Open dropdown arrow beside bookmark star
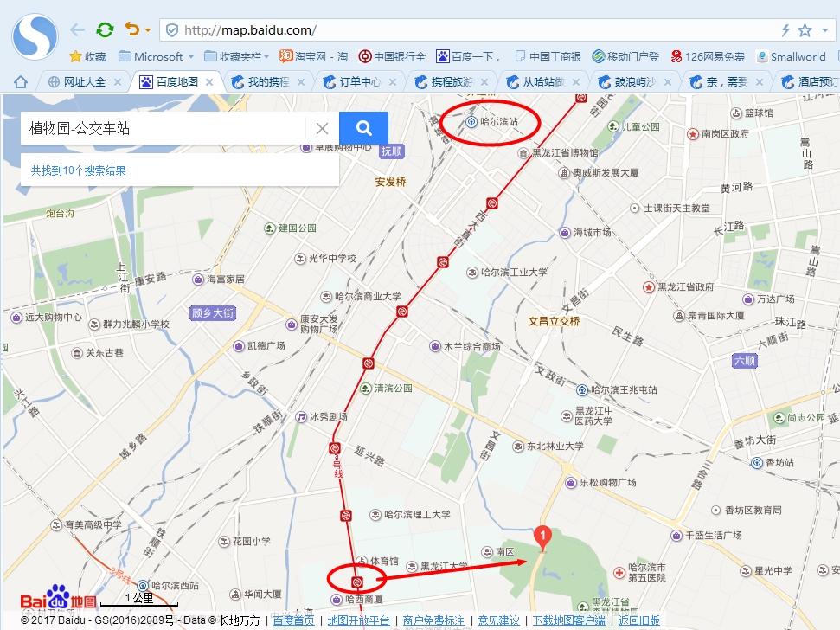 click(825, 30)
